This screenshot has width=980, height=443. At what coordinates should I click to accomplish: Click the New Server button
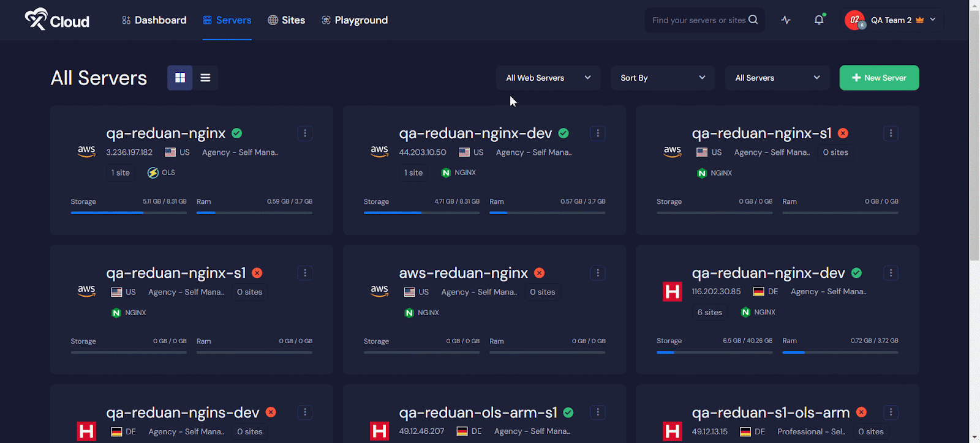click(x=879, y=78)
